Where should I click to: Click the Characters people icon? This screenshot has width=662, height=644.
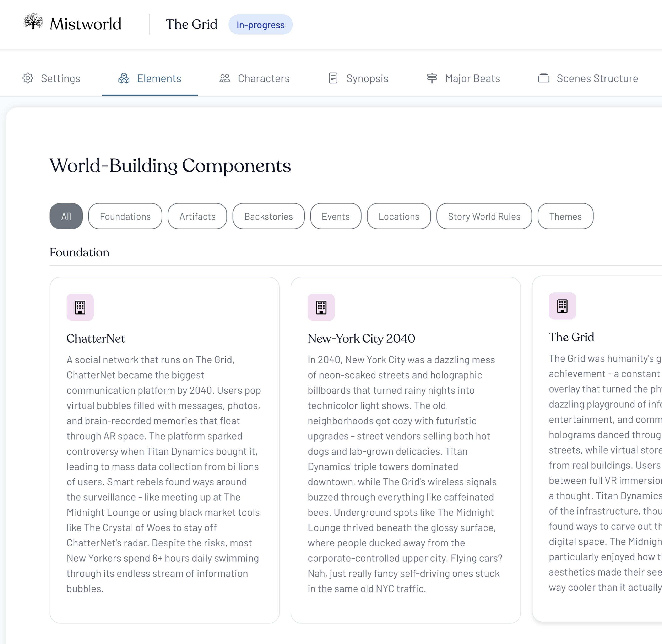225,78
